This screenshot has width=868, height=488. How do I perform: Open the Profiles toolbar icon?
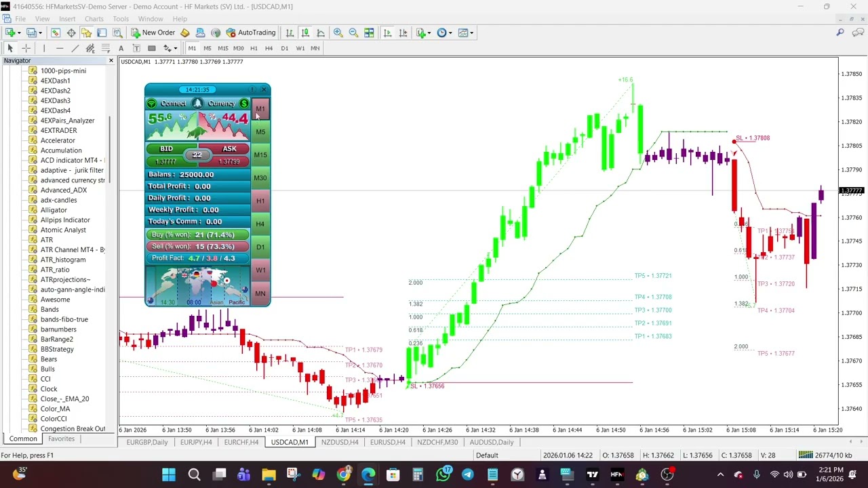click(31, 33)
